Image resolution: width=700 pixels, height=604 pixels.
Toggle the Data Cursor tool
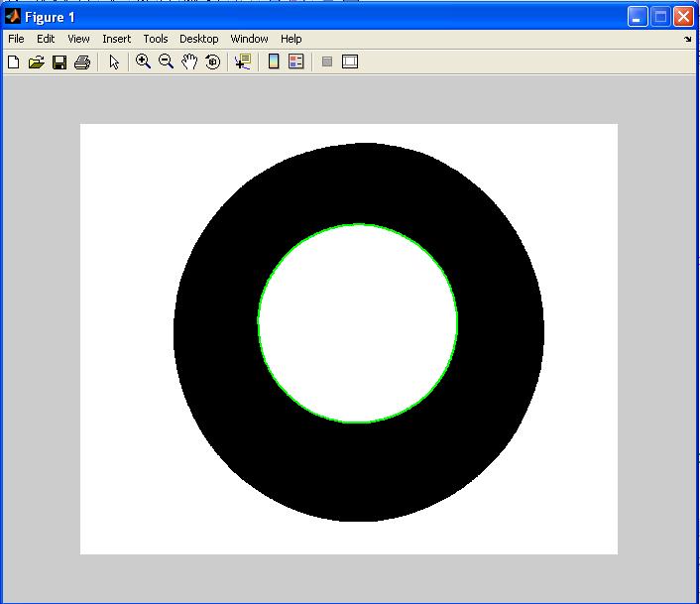coord(242,61)
